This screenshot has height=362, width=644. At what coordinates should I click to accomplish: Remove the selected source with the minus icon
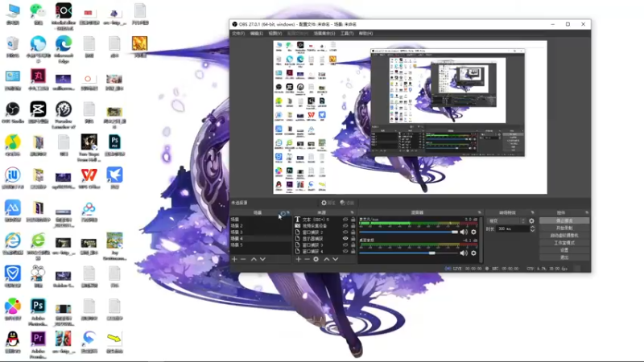coord(307,259)
